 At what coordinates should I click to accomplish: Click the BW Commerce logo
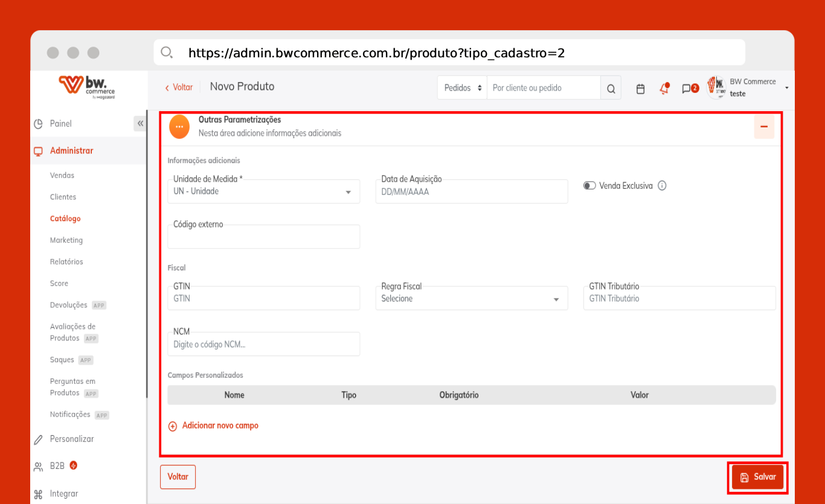(x=87, y=86)
